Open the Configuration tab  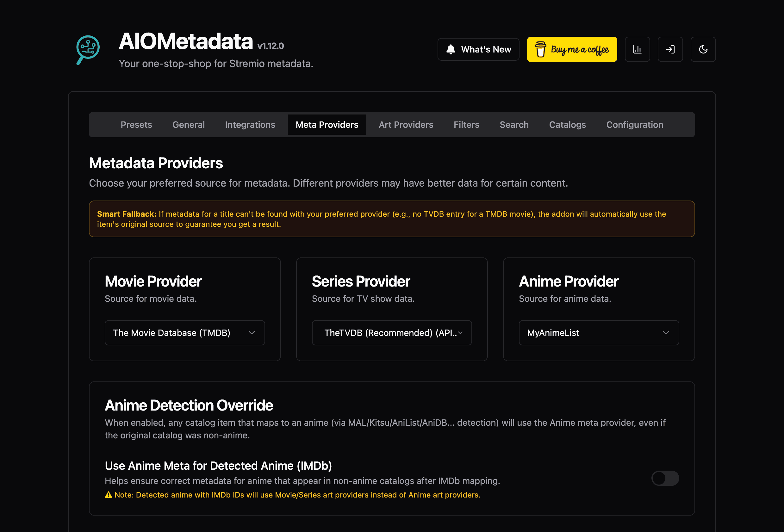click(635, 125)
